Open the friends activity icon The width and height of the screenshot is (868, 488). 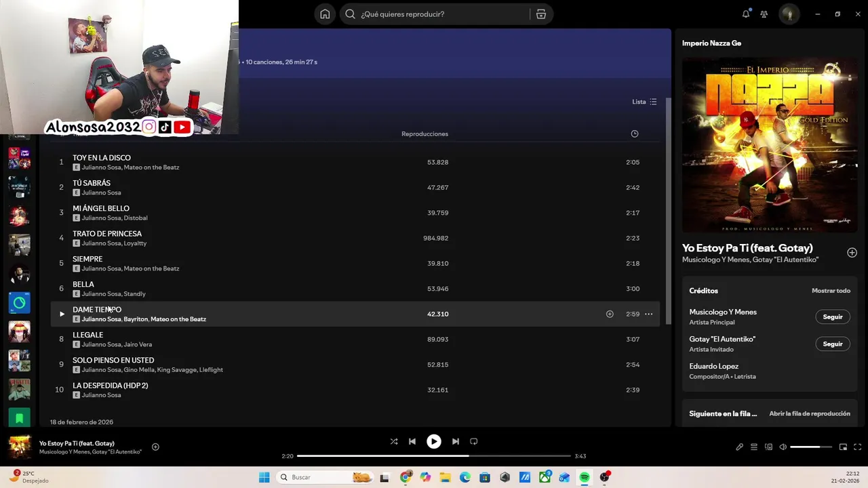pos(764,14)
